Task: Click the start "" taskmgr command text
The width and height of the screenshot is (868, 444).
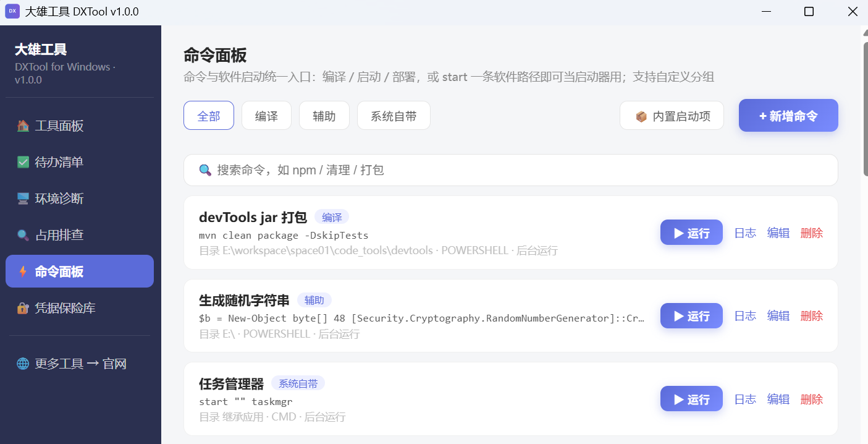Action: pos(246,401)
